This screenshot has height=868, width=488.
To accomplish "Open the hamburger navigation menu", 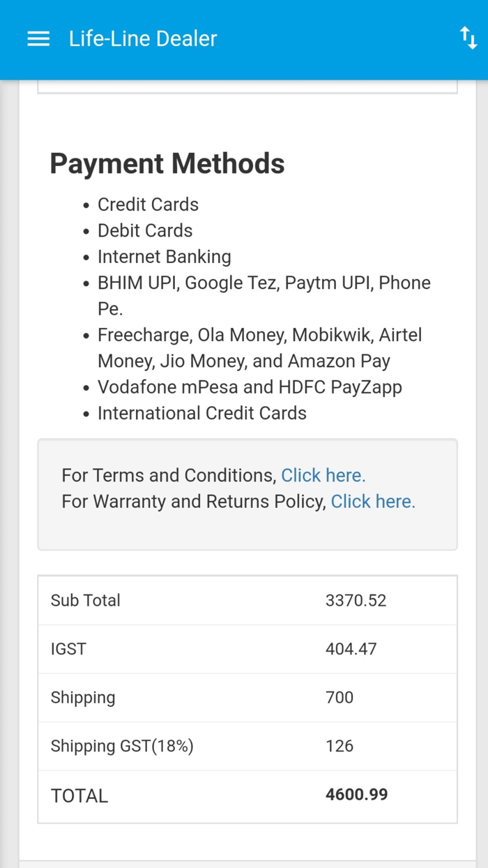I will coord(38,39).
